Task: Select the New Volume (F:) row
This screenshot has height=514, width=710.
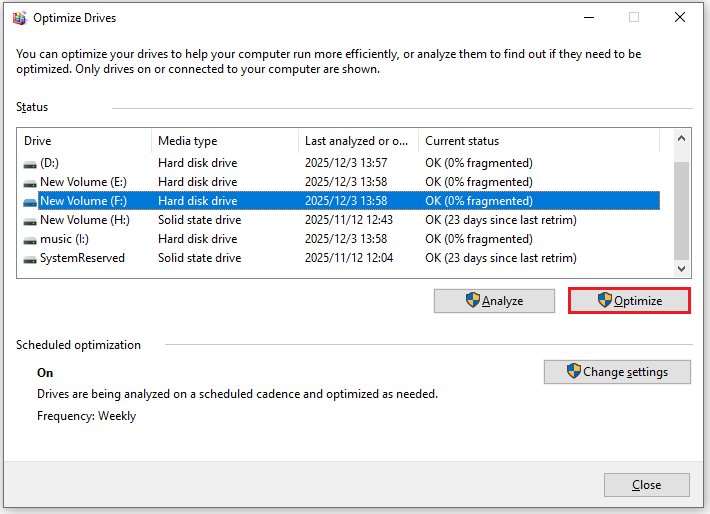Action: (x=339, y=201)
